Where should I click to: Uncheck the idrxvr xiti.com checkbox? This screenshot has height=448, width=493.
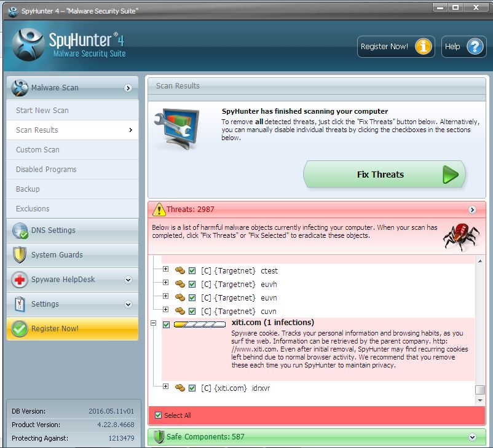coord(192,388)
